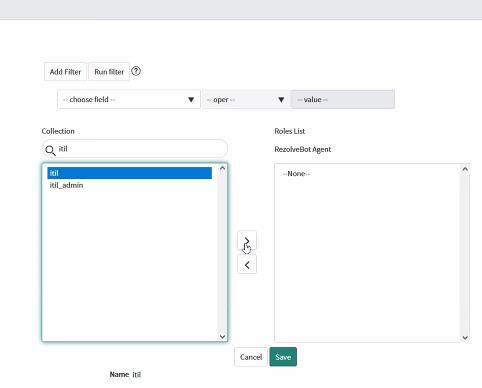Click the RezolveBot Agent label
482x388 pixels.
(x=303, y=149)
